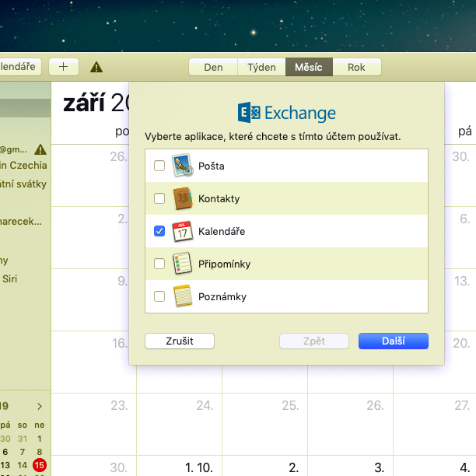Viewport: 476px width, 476px height.
Task: Click the Kalendáře calendar icon
Action: (182, 231)
